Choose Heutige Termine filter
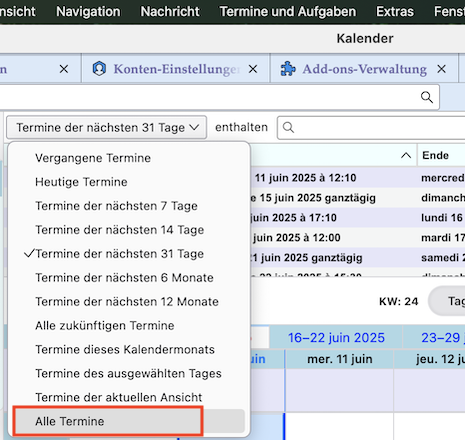The height and width of the screenshot is (440, 465). pyautogui.click(x=128, y=182)
